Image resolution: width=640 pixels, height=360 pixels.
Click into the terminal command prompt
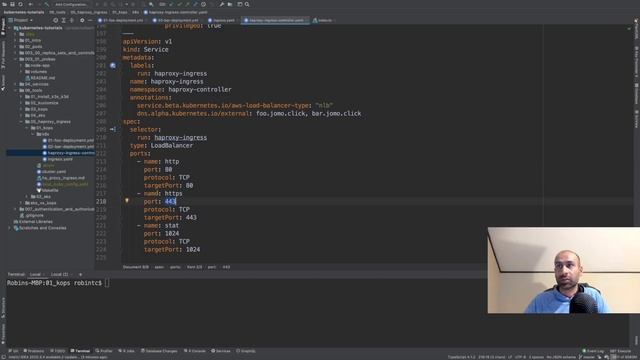(107, 283)
